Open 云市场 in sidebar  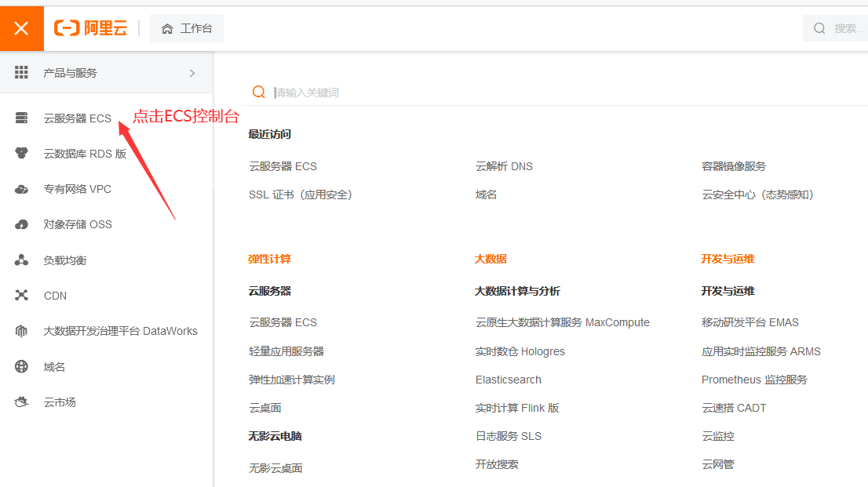(60, 402)
